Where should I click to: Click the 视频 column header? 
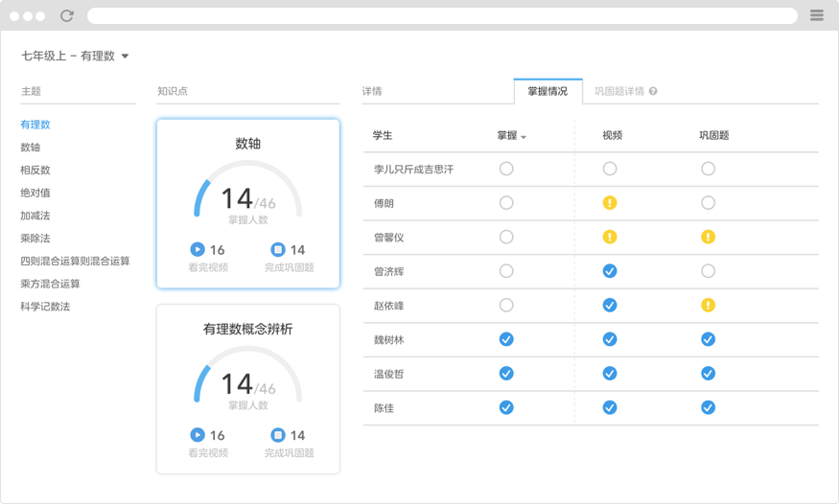(x=612, y=135)
